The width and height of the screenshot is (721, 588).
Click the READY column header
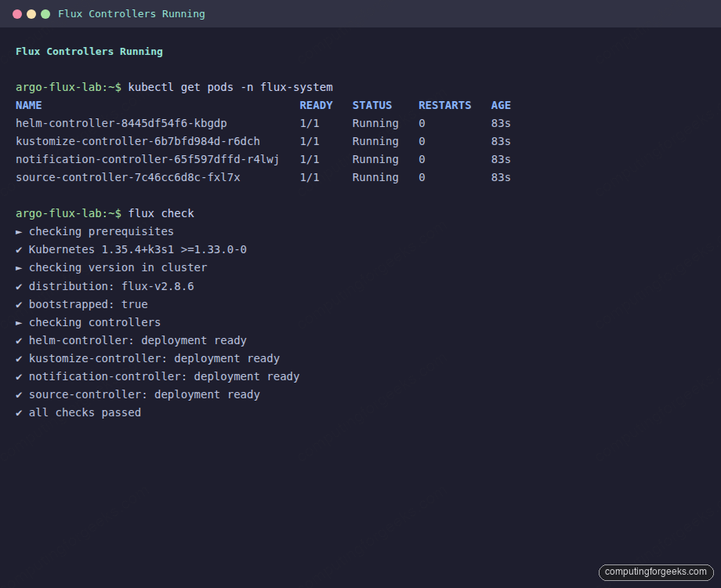[x=316, y=105]
